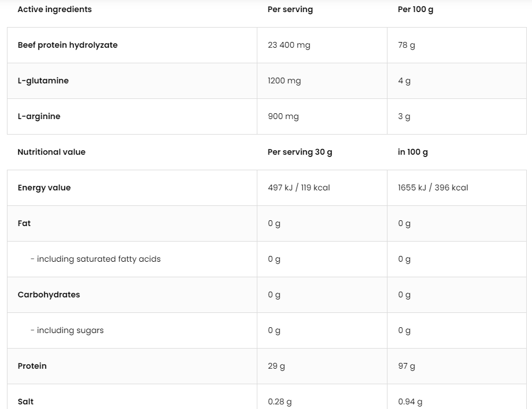
Task: Select the 497 kJ / 119 kcal value
Action: point(299,188)
